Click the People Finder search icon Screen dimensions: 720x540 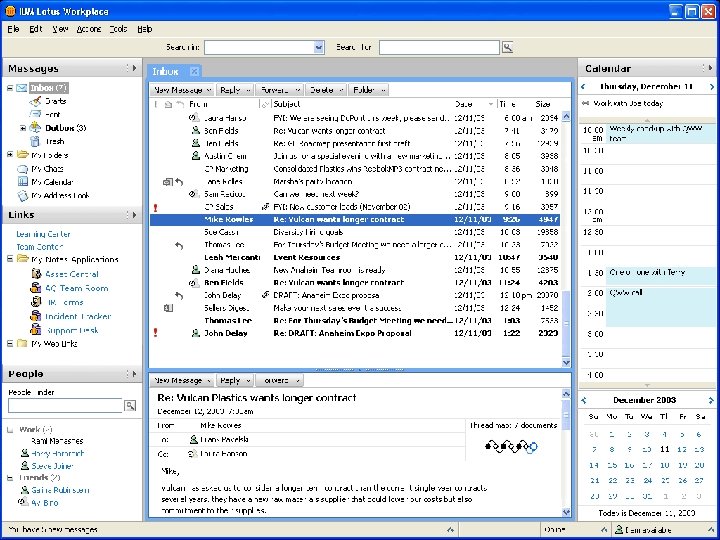tap(130, 406)
